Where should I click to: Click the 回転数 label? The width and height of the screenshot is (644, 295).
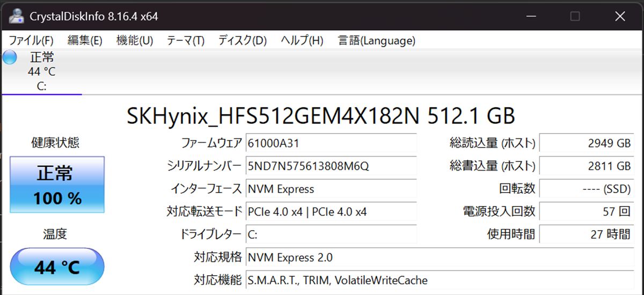[x=517, y=189]
